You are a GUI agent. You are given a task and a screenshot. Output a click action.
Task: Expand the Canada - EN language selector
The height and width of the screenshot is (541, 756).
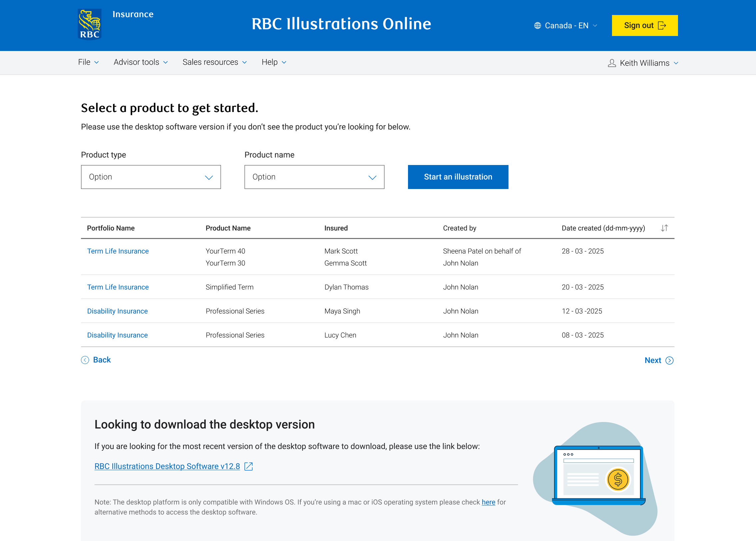pyautogui.click(x=566, y=26)
